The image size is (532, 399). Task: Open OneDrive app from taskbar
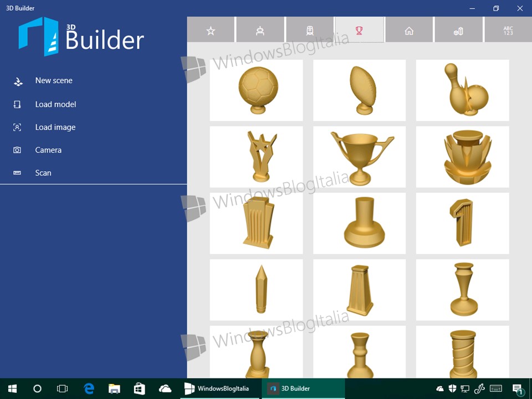pos(165,388)
